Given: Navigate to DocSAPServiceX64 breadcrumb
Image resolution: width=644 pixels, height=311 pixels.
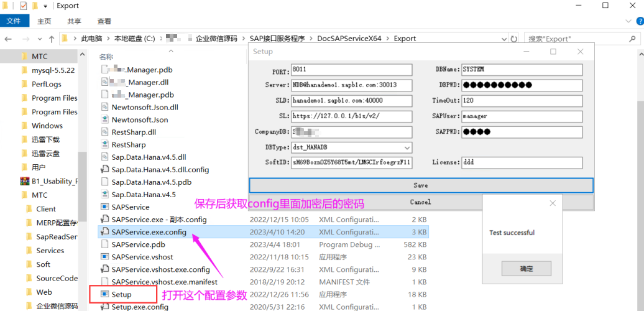Looking at the screenshot, I should point(349,39).
